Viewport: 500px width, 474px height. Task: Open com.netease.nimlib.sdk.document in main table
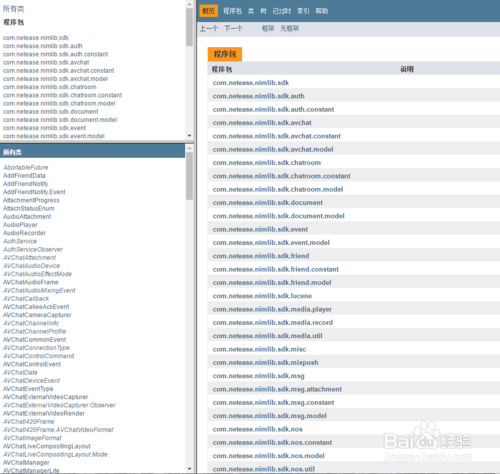[x=268, y=203]
